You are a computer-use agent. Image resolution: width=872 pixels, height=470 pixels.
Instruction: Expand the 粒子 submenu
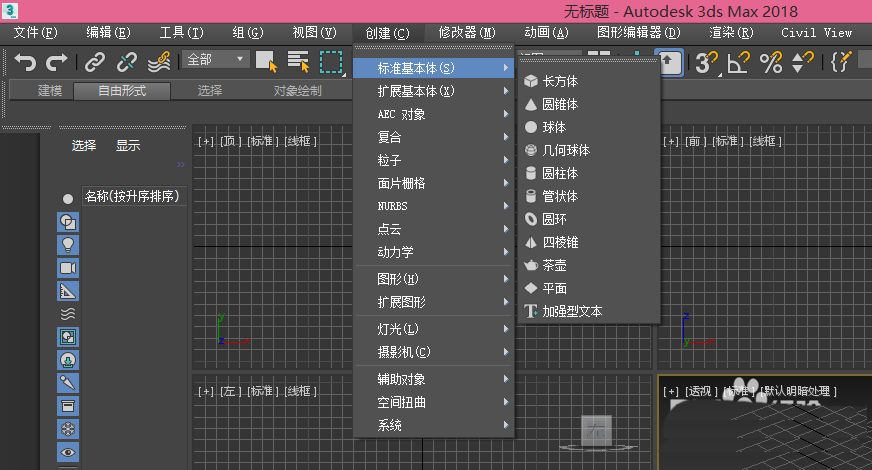click(433, 160)
